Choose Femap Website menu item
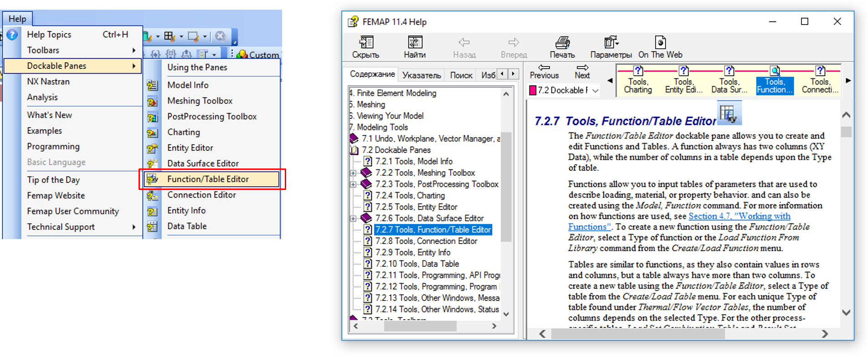 click(x=56, y=196)
